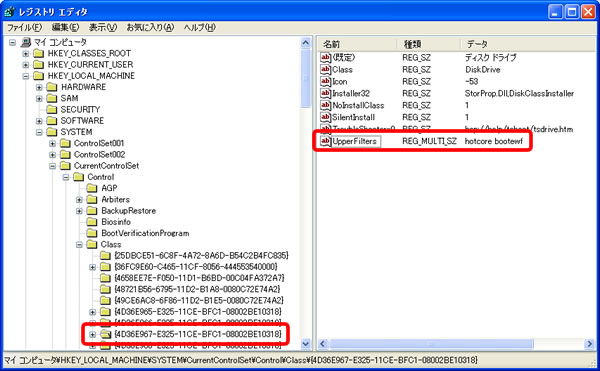
Task: Click HKEY_CLASSES_ROOT folder icon
Action: tap(39, 53)
